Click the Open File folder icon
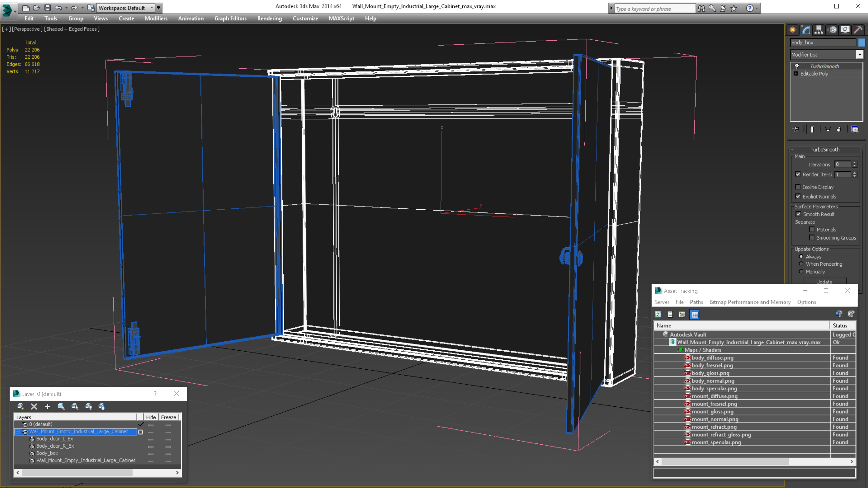Viewport: 868px width, 488px height. pyautogui.click(x=37, y=8)
